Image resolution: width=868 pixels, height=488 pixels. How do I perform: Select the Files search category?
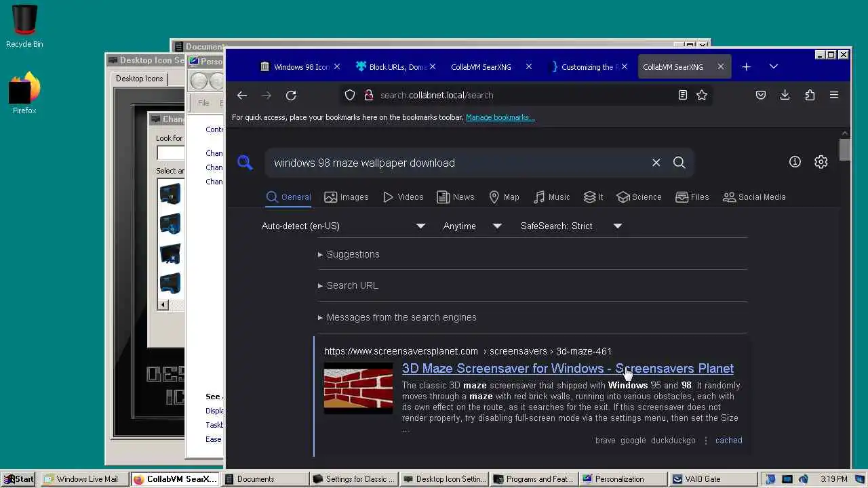[x=692, y=197]
